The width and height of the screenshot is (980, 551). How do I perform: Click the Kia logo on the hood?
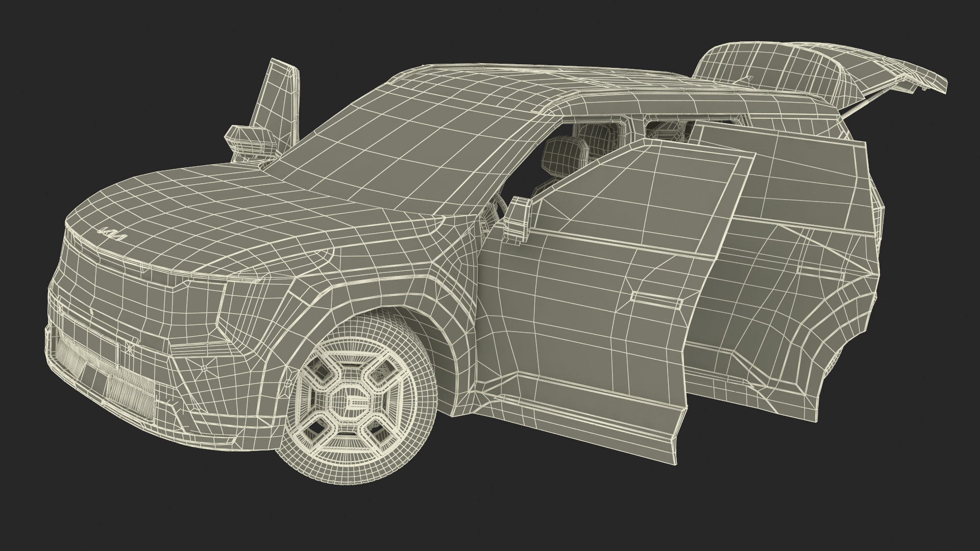point(113,234)
